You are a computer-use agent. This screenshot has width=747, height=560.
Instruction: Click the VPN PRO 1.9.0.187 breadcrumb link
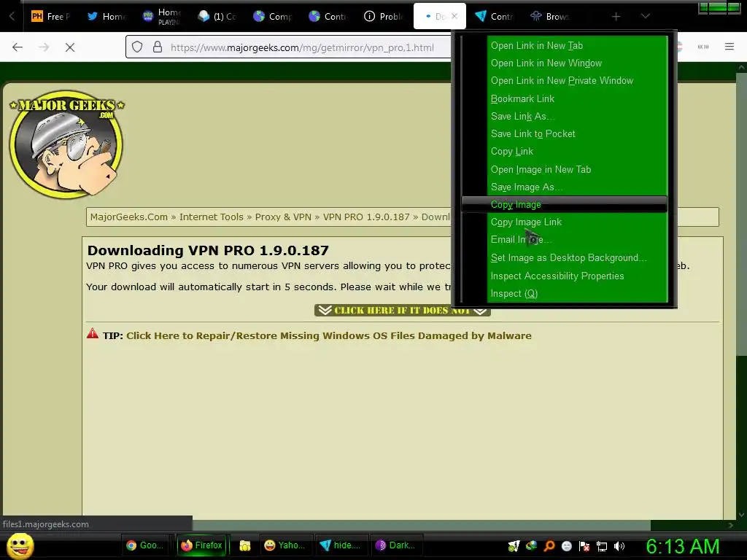pyautogui.click(x=366, y=217)
